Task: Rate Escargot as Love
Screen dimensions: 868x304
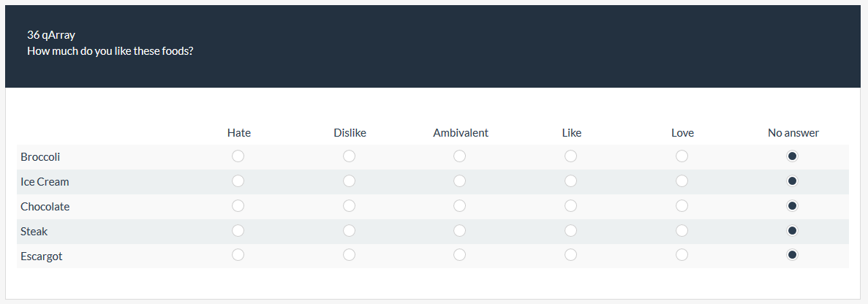Action: tap(682, 256)
